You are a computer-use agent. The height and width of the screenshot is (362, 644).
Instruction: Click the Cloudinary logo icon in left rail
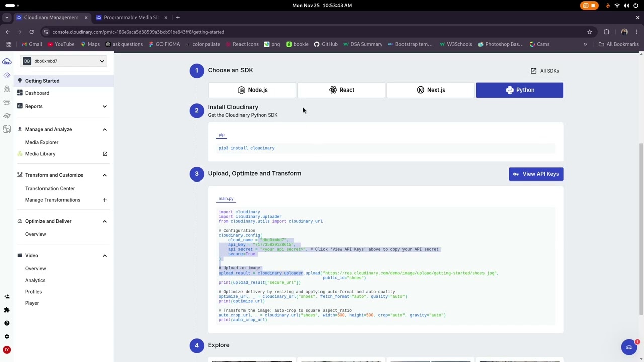(7, 61)
